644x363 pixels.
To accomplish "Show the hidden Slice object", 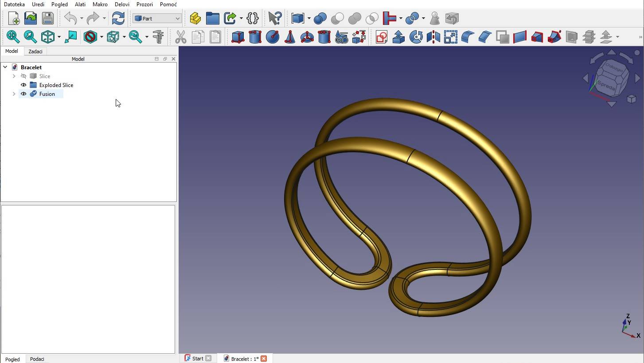I will point(23,76).
